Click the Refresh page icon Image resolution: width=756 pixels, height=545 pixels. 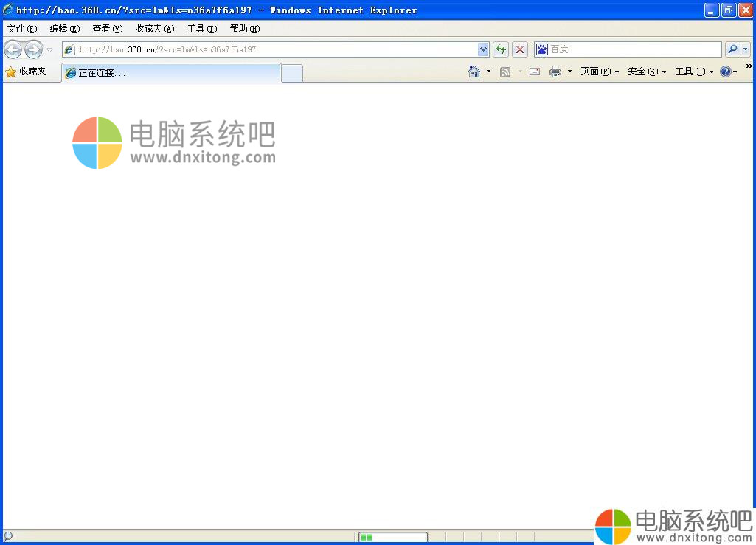[501, 49]
